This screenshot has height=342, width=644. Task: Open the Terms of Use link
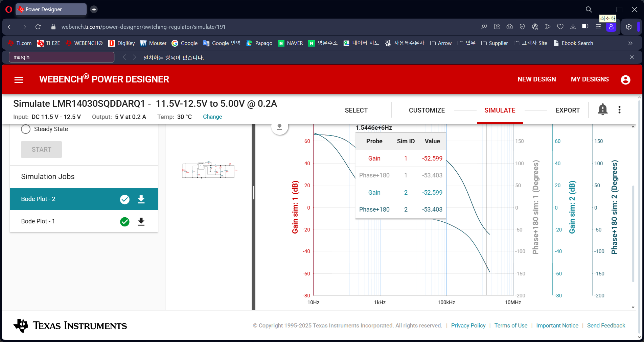pyautogui.click(x=511, y=325)
